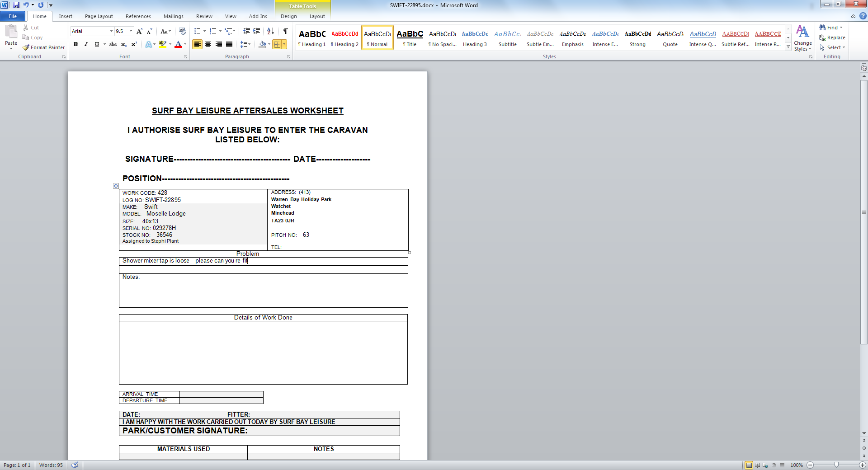Toggle show paragraph marks
Screen dimensions: 868x470
pos(286,31)
